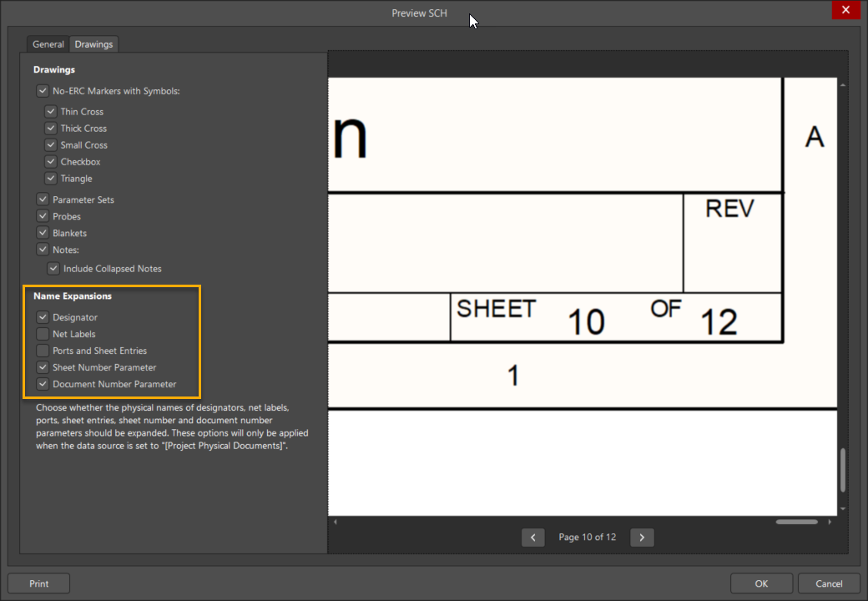Close the Preview SCH dialog
Image resolution: width=868 pixels, height=601 pixels.
coord(845,10)
